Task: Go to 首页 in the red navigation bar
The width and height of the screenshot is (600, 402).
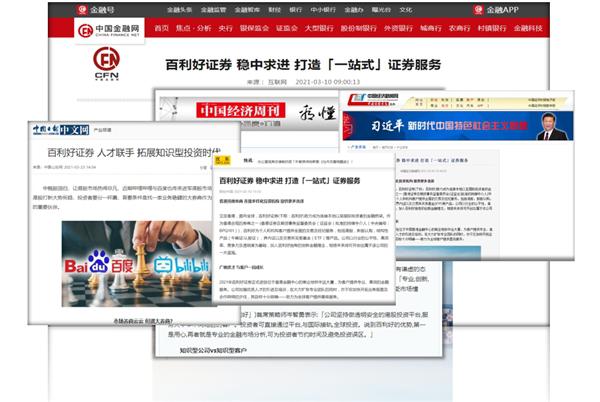Action: click(161, 28)
